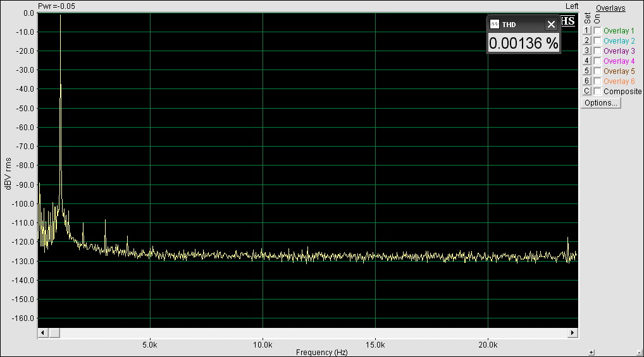This screenshot has width=644, height=357.
Task: Check the Composite overlay checkbox
Action: click(597, 92)
